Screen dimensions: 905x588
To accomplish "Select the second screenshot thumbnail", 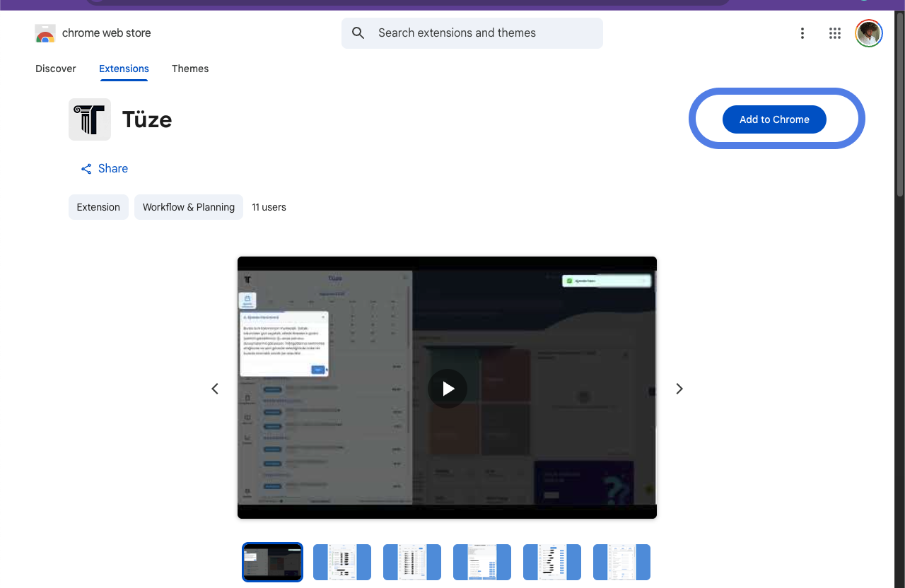I will [x=342, y=562].
